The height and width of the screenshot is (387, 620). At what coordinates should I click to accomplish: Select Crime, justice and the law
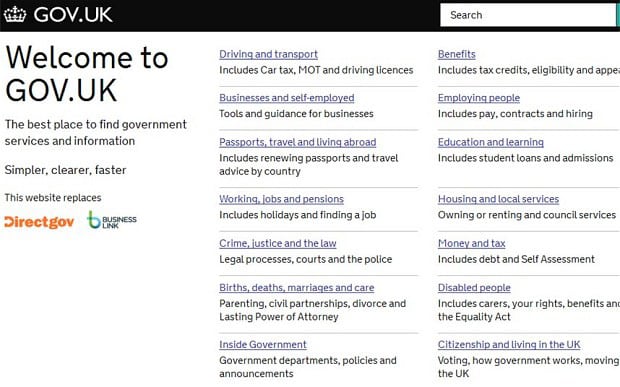278,243
